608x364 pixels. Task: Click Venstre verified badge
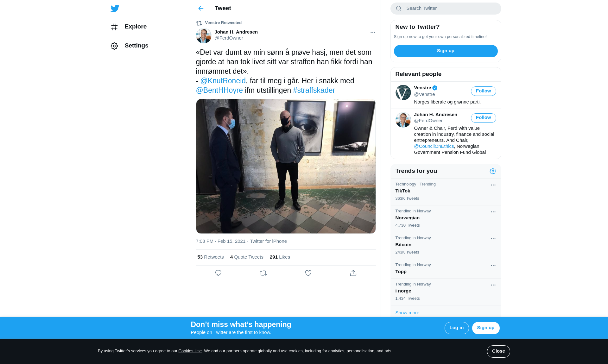coord(435,88)
